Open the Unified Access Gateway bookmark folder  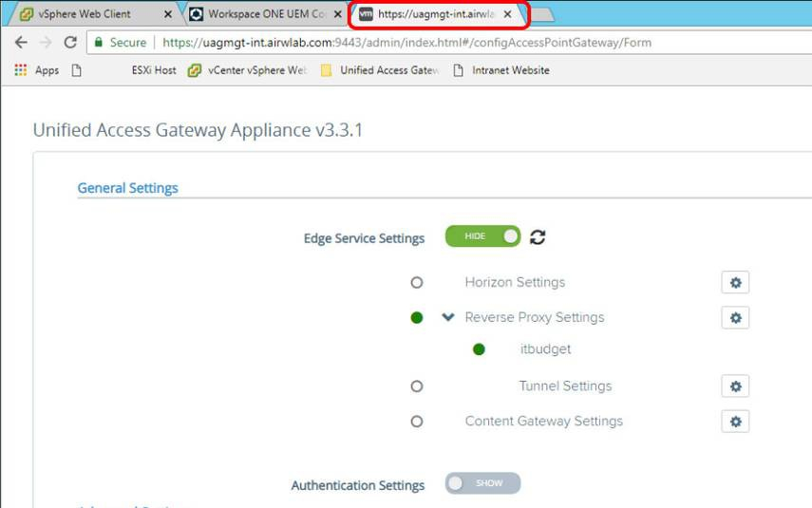pos(380,70)
